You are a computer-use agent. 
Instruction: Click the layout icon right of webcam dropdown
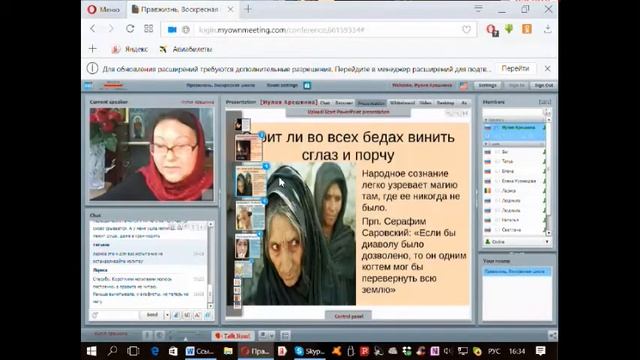click(285, 336)
